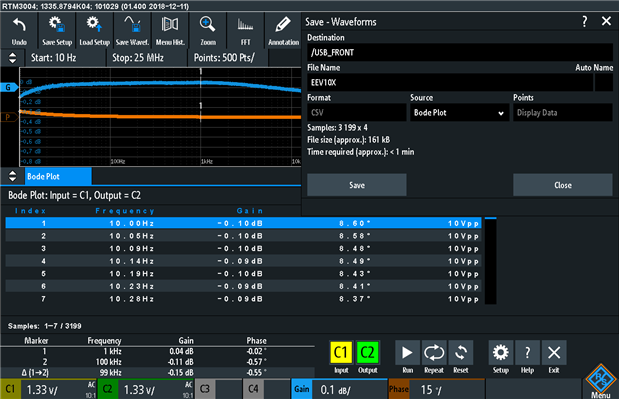
Task: Click the Samples: 1–7 / 3199 text
Action: (45, 326)
